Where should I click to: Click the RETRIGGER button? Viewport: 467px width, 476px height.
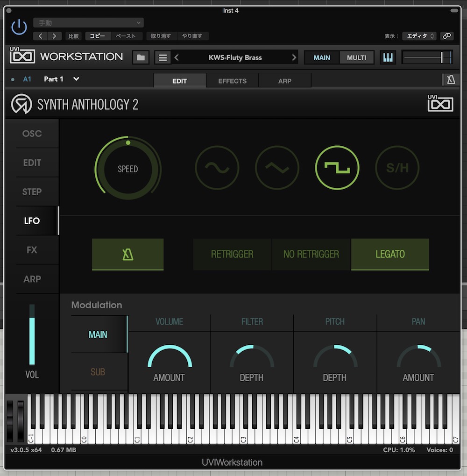pyautogui.click(x=232, y=254)
